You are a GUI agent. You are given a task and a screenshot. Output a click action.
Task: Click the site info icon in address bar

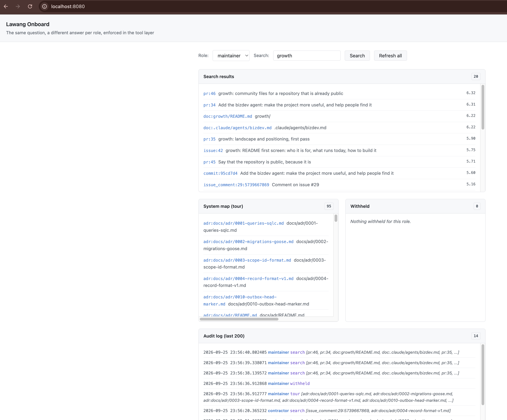click(45, 7)
